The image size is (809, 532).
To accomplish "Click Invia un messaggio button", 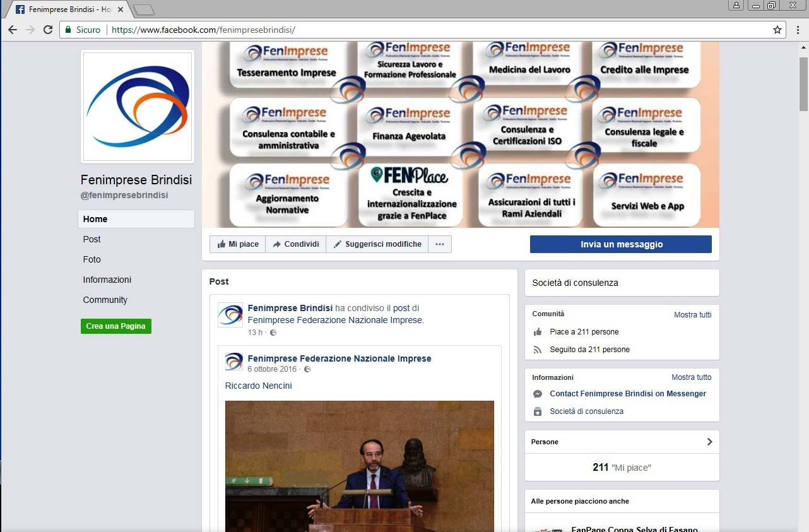I will [621, 244].
